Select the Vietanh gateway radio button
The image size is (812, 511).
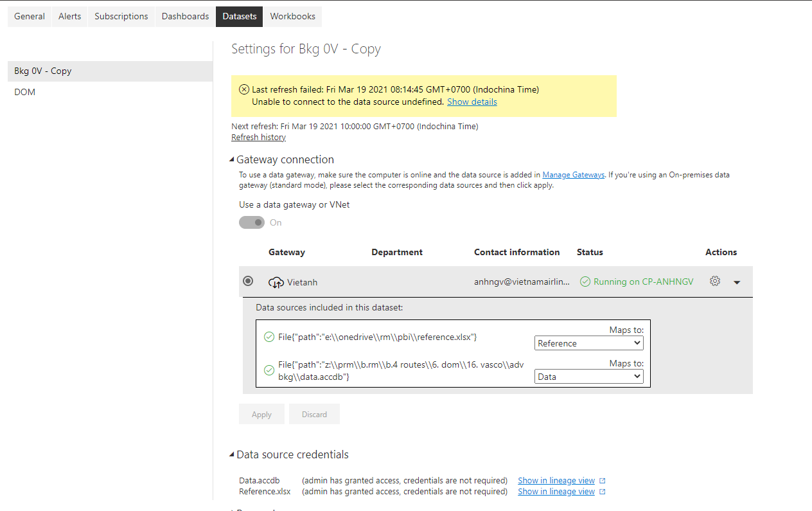248,281
